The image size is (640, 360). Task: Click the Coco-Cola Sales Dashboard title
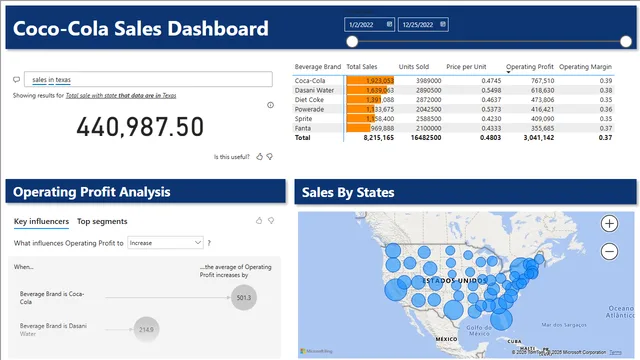[140, 29]
